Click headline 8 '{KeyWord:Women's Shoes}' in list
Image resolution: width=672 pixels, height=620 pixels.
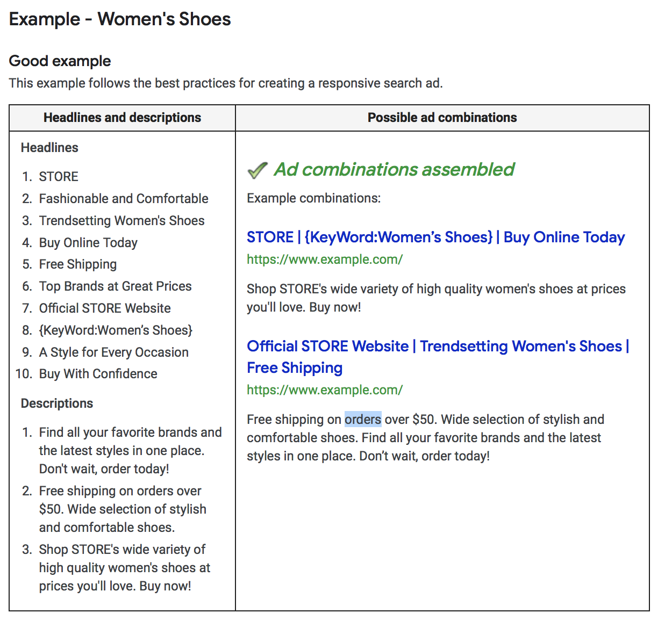pos(116,330)
